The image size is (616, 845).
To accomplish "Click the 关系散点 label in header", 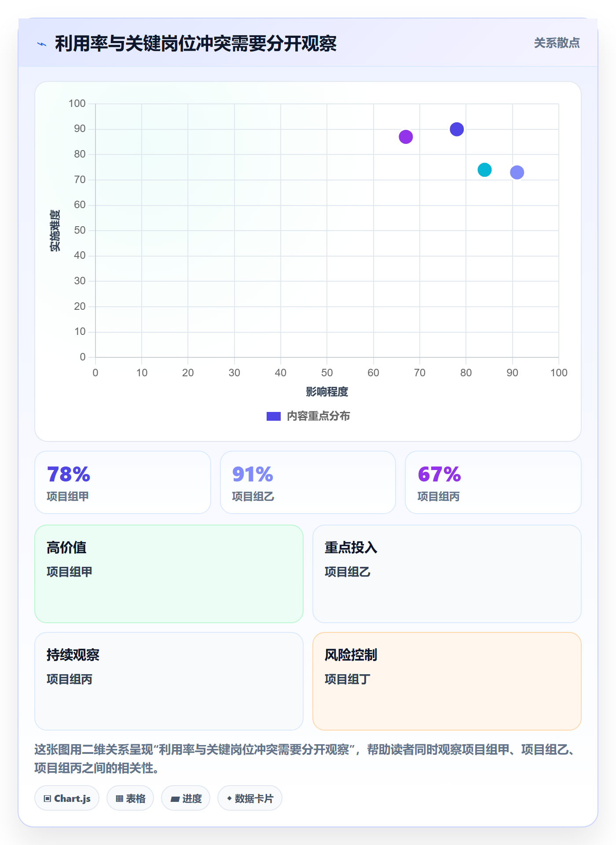I will tap(557, 43).
